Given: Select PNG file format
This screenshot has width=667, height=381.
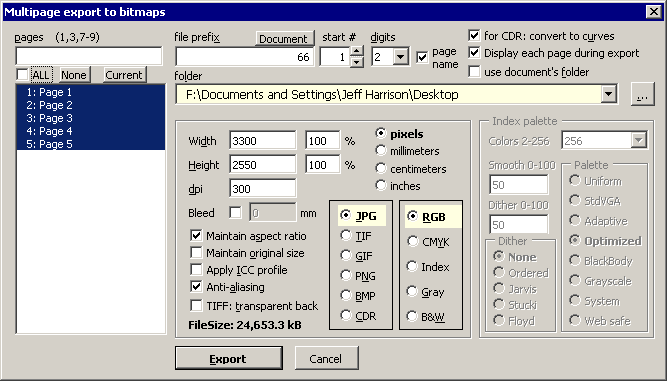Looking at the screenshot, I should [x=346, y=275].
